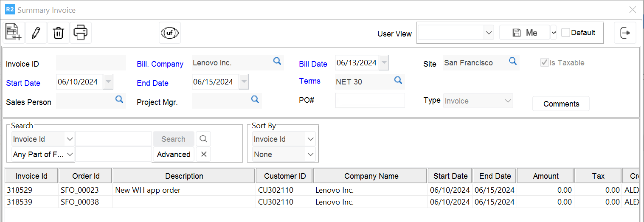The height and width of the screenshot is (222, 644).
Task: Open the Any Part of Field dropdown
Action: tap(70, 155)
